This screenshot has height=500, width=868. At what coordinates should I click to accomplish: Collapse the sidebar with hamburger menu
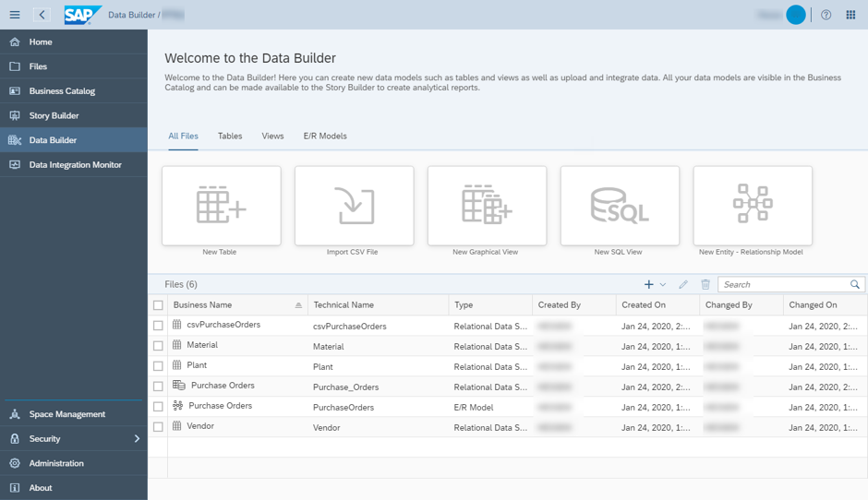(15, 15)
